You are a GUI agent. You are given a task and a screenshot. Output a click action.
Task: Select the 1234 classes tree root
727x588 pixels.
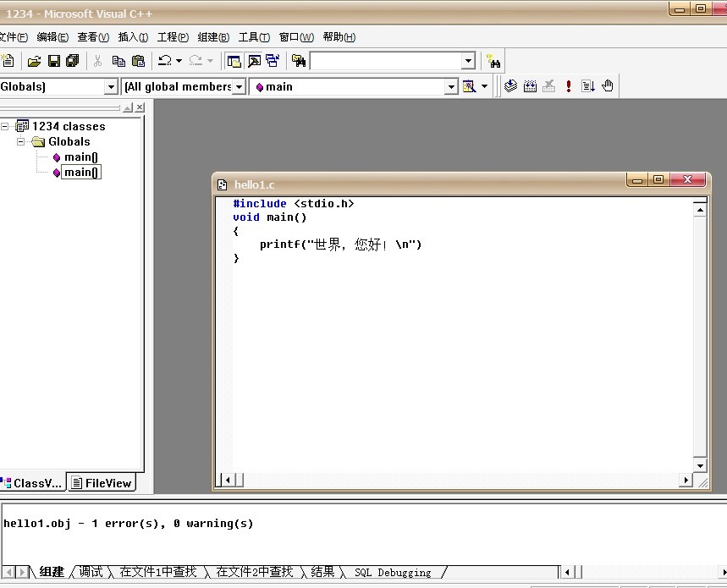pos(69,127)
